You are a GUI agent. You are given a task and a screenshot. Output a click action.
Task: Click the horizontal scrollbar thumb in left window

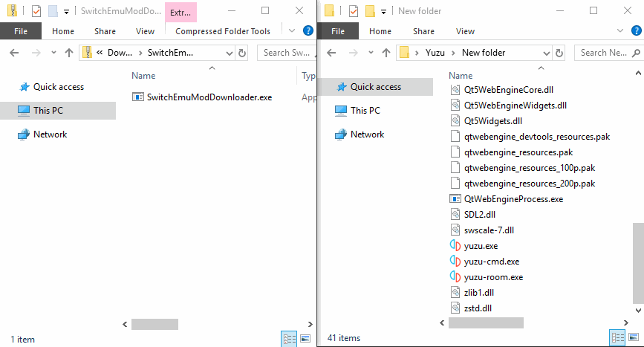155,324
